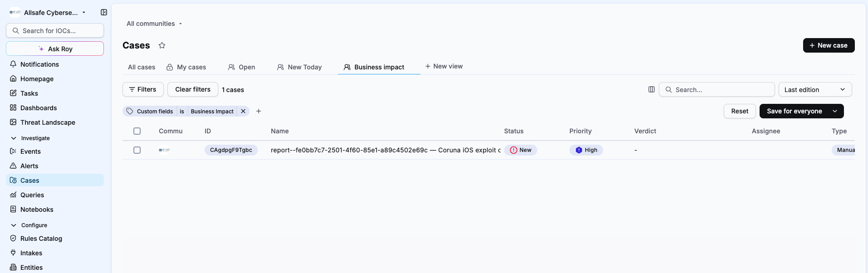Click the Name column header
This screenshot has height=273, width=868.
(x=280, y=131)
